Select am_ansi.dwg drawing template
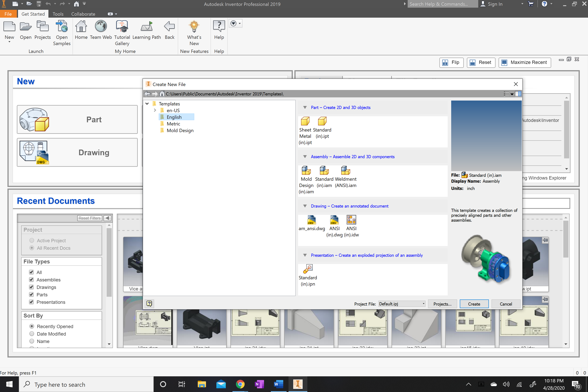The height and width of the screenshot is (392, 588). click(311, 223)
